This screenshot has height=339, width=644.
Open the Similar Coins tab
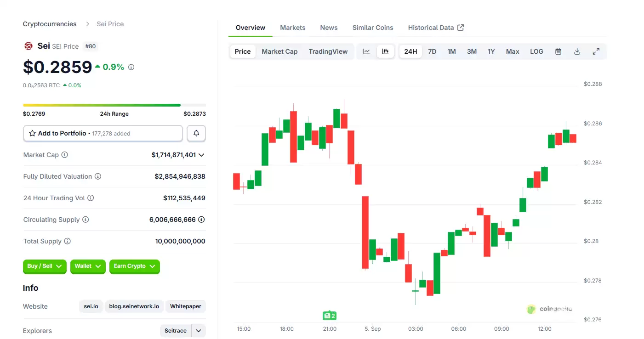coord(373,28)
